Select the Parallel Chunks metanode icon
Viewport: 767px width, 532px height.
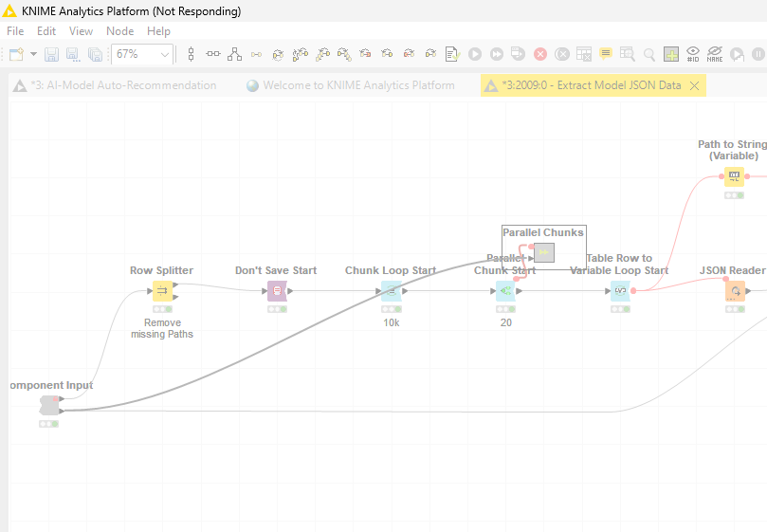544,253
